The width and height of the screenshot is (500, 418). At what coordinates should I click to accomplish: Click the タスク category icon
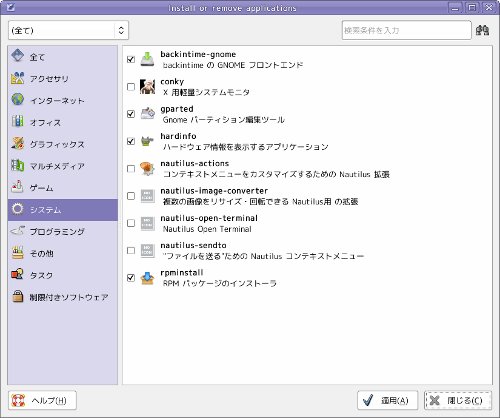click(17, 274)
